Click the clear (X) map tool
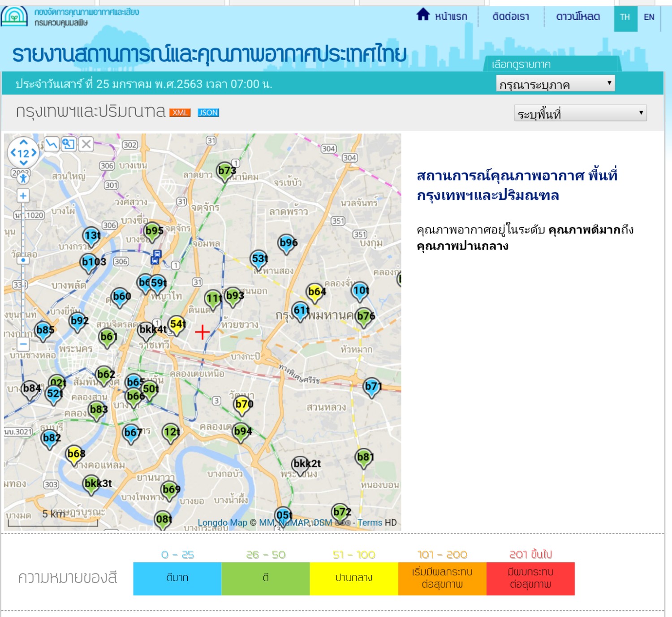 pyautogui.click(x=86, y=144)
